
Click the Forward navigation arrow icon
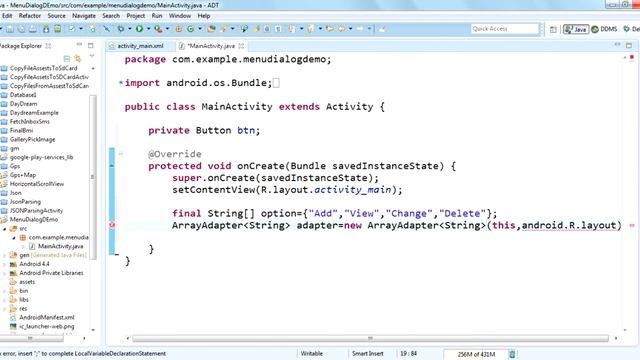pyautogui.click(x=360, y=29)
